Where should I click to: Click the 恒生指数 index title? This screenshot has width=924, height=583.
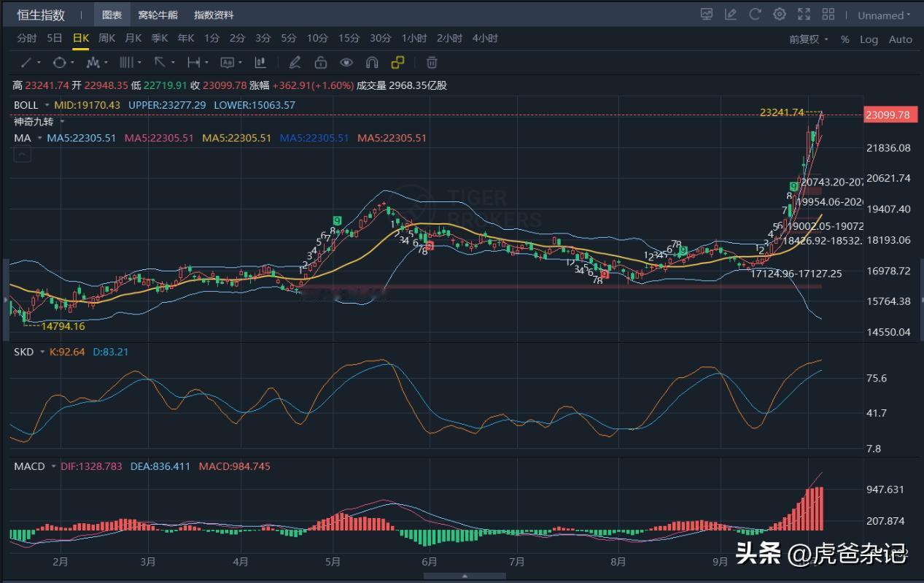pyautogui.click(x=41, y=15)
